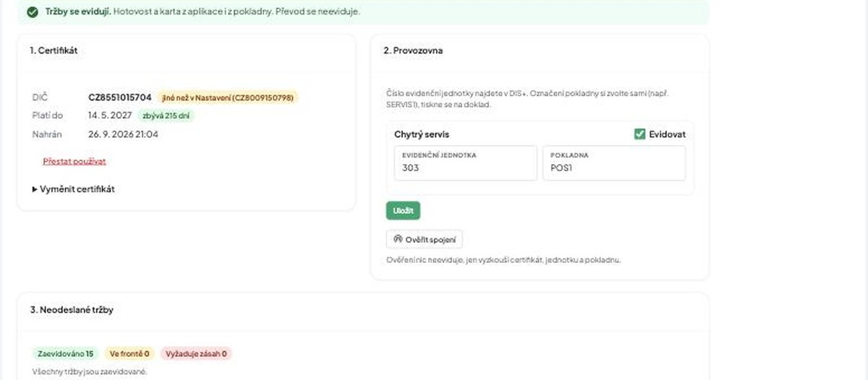Click the zbývá 215 dní badge

pos(168,115)
